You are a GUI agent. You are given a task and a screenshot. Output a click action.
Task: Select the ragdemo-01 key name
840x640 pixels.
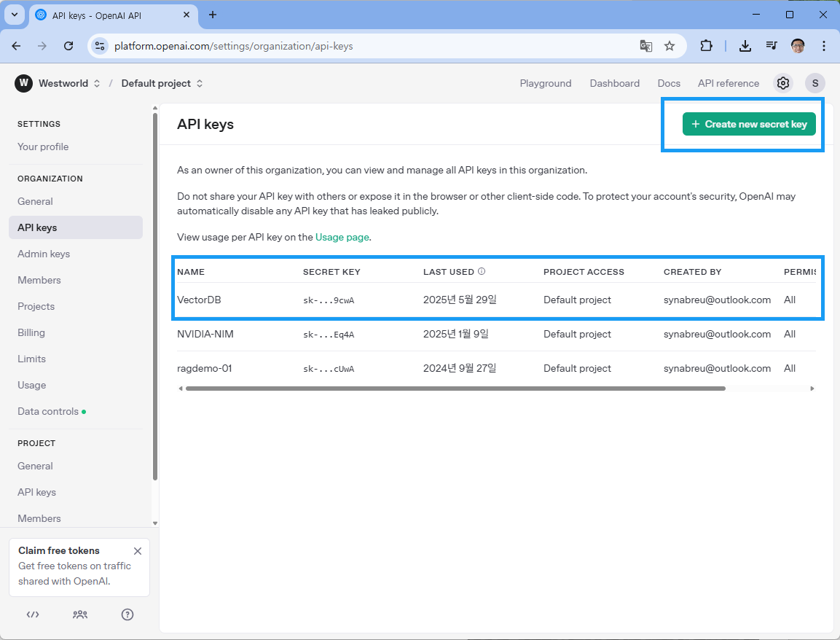point(204,369)
